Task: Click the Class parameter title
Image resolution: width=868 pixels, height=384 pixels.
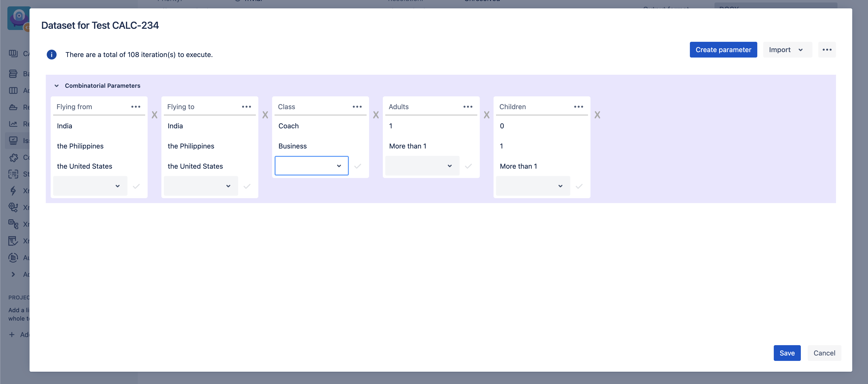Action: click(286, 107)
